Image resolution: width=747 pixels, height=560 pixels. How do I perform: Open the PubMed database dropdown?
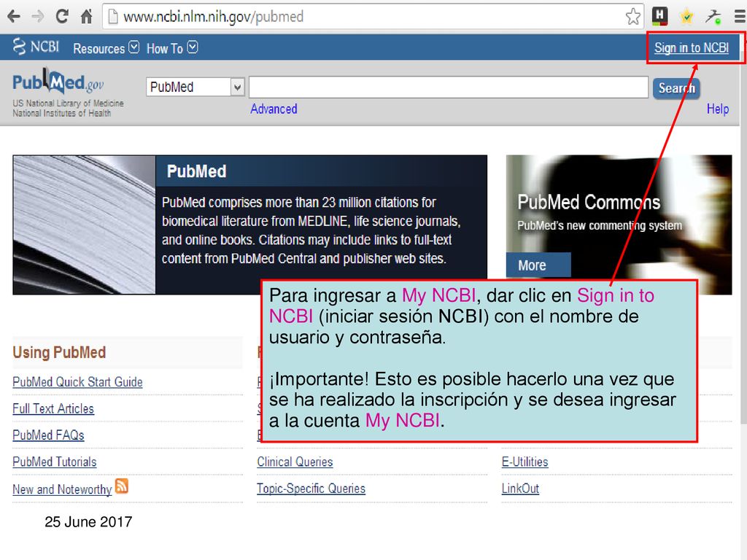tap(196, 87)
